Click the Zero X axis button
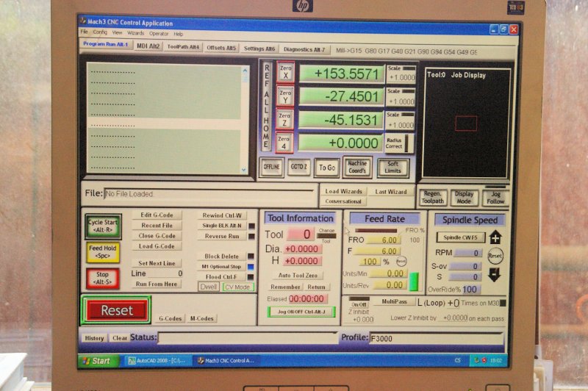 tap(285, 72)
